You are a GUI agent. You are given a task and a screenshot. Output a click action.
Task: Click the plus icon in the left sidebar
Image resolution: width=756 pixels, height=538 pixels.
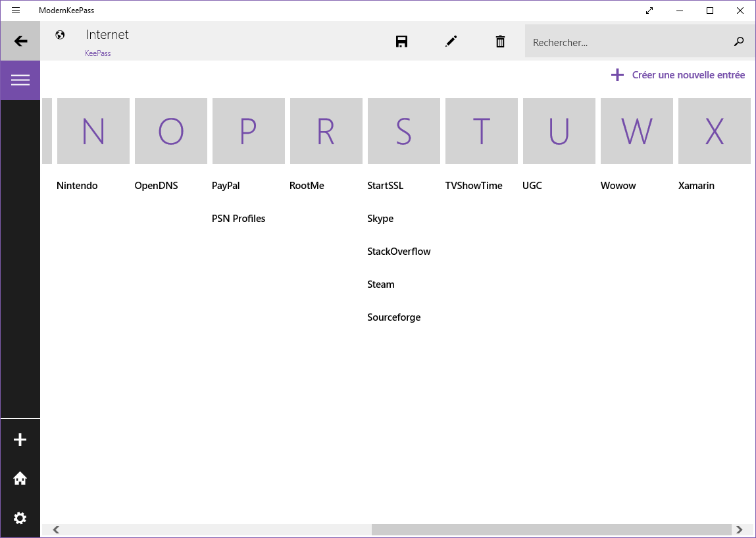[20, 440]
